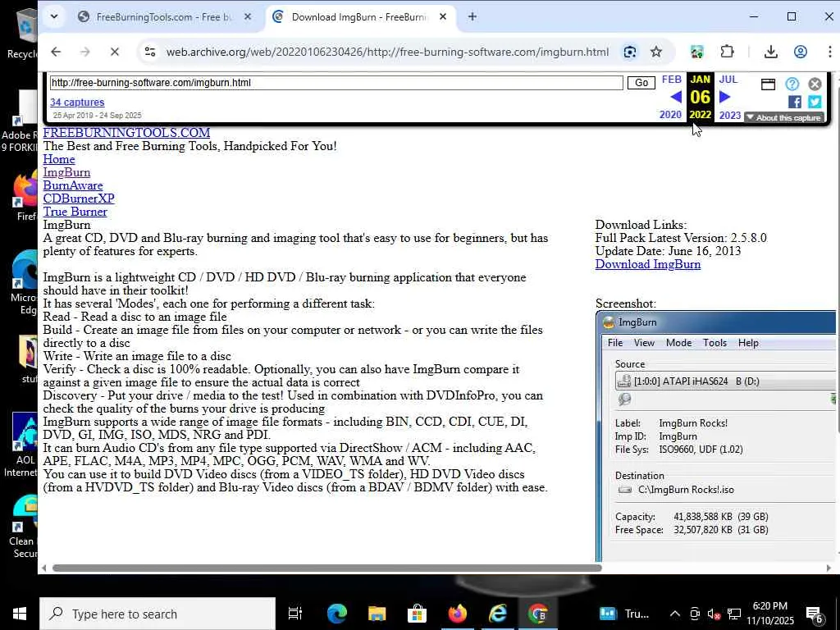Viewport: 840px width, 630px height.
Task: Bookmark this page with the star icon
Action: (x=655, y=52)
